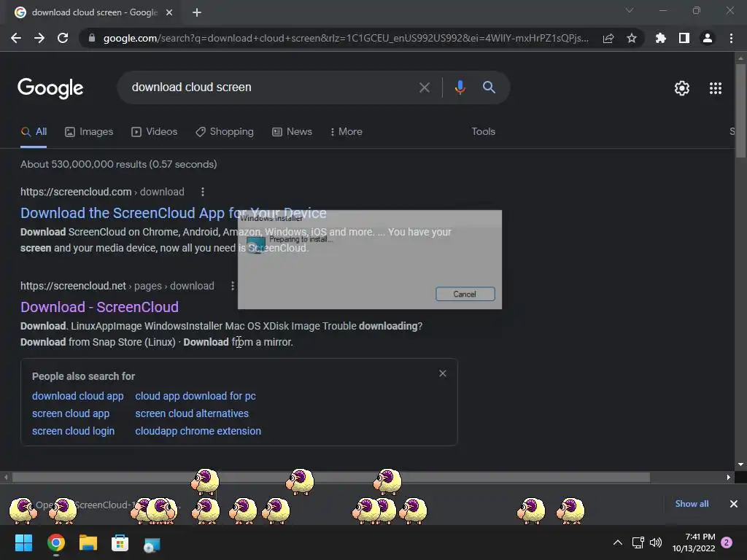Switch to the News tab

tap(292, 132)
